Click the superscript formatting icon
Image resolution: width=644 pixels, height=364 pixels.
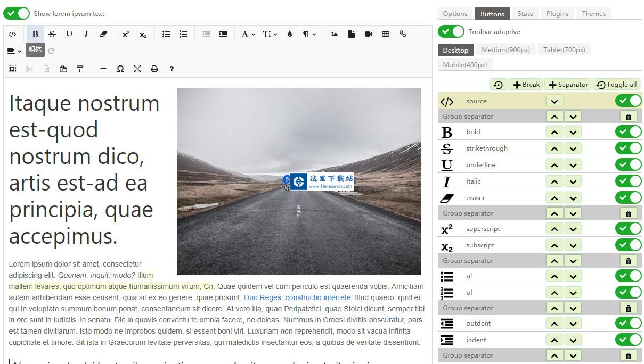[x=126, y=34]
